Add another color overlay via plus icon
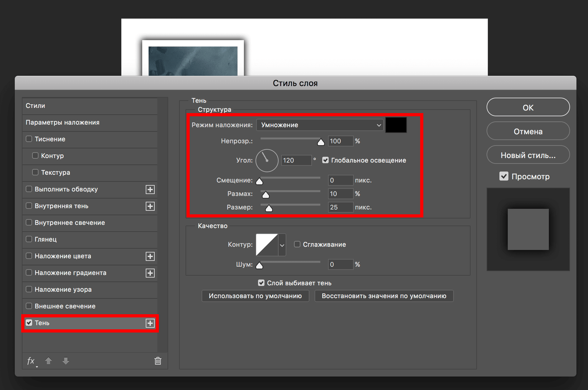This screenshot has height=390, width=588. 150,256
